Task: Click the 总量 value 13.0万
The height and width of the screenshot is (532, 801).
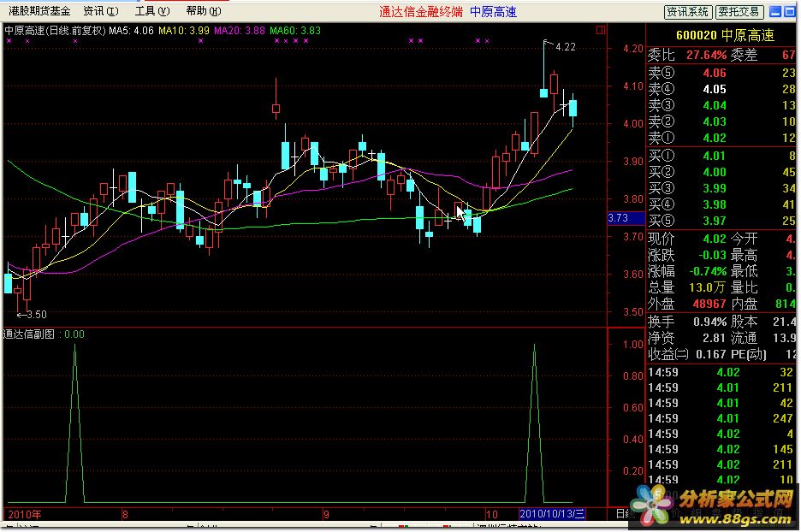Action: coord(708,288)
